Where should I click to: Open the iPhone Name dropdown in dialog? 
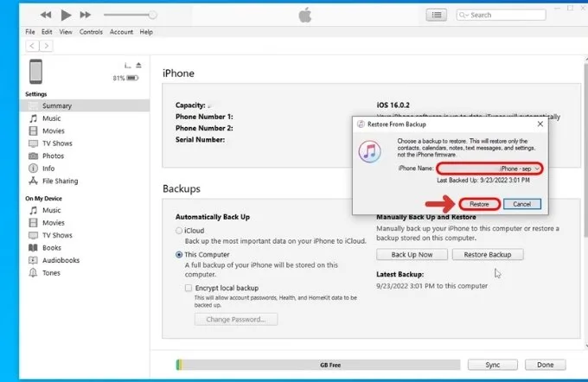(489, 169)
